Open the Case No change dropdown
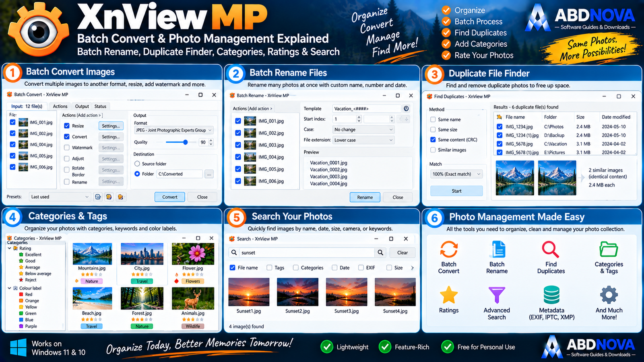The width and height of the screenshot is (644, 362). click(x=364, y=130)
